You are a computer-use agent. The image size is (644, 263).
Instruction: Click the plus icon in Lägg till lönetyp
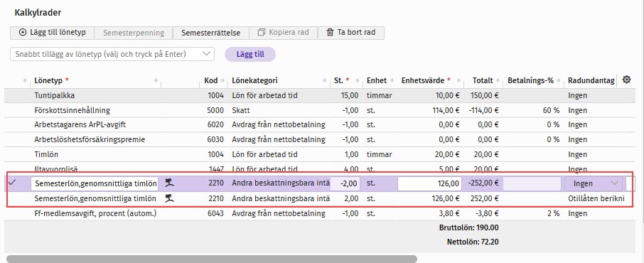(23, 33)
